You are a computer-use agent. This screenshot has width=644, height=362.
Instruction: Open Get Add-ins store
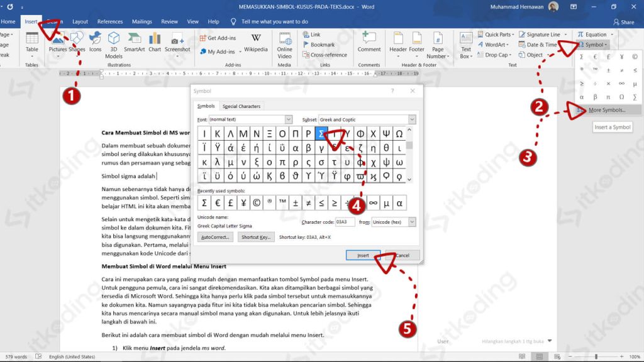click(218, 38)
